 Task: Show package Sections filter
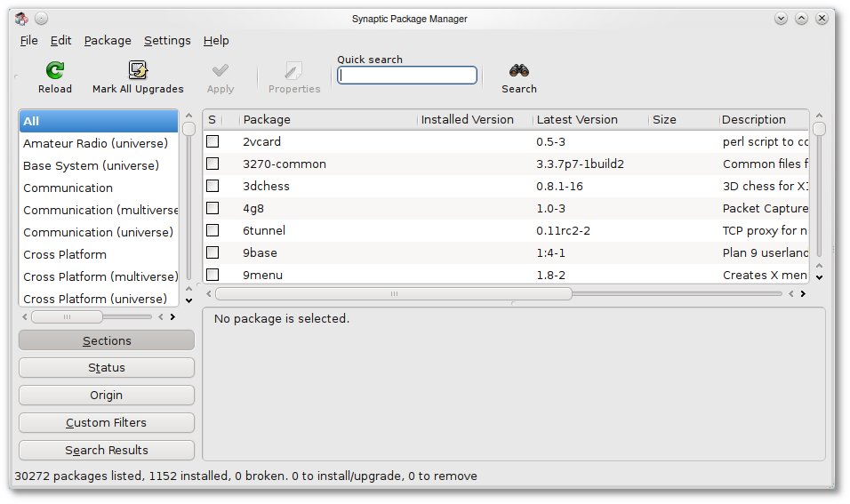coord(107,340)
